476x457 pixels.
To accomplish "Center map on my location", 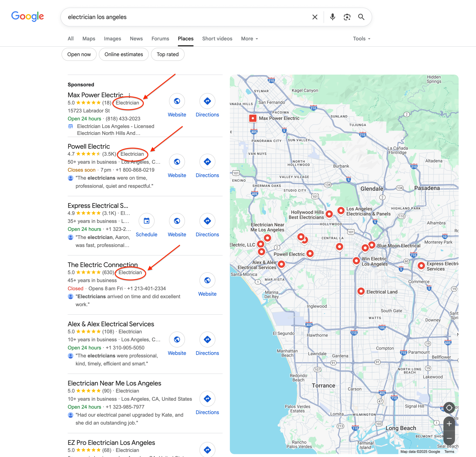I will 449,408.
